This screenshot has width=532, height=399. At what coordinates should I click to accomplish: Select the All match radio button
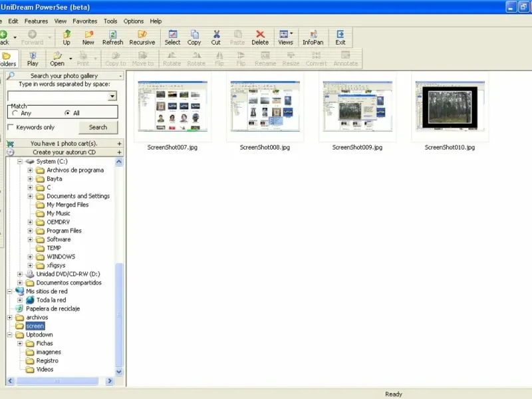[x=67, y=114]
